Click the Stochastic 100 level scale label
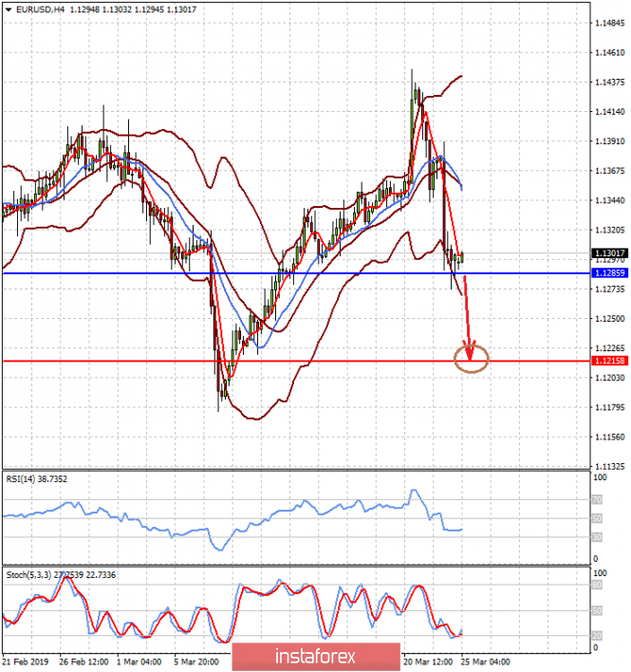This screenshot has width=631, height=672. [x=598, y=574]
